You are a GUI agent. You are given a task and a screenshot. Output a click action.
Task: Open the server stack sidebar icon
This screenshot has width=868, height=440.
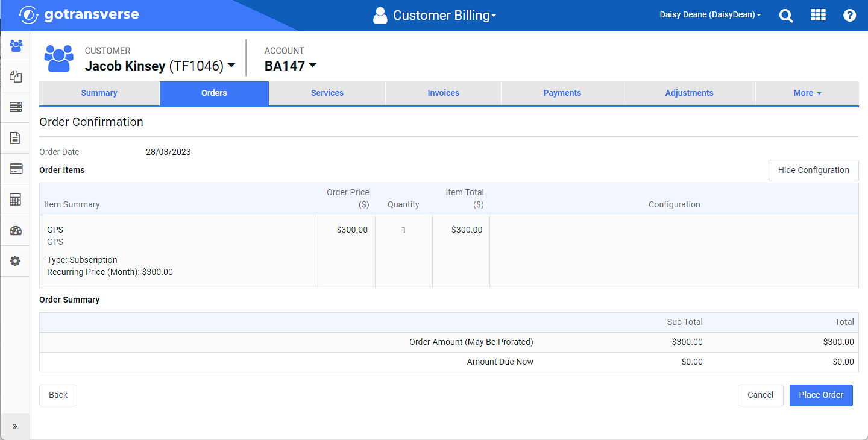coord(16,107)
